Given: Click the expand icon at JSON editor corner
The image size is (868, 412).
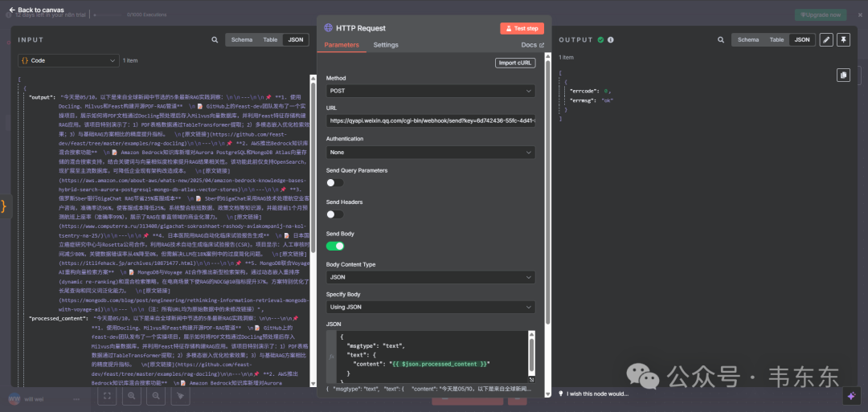Looking at the screenshot, I should tap(531, 379).
